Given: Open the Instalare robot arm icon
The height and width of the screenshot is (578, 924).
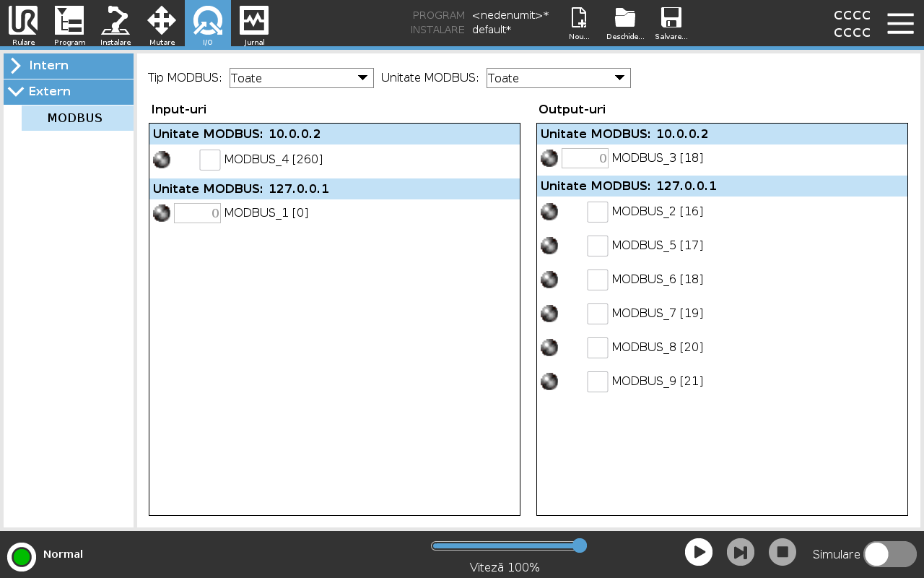Looking at the screenshot, I should 115,23.
